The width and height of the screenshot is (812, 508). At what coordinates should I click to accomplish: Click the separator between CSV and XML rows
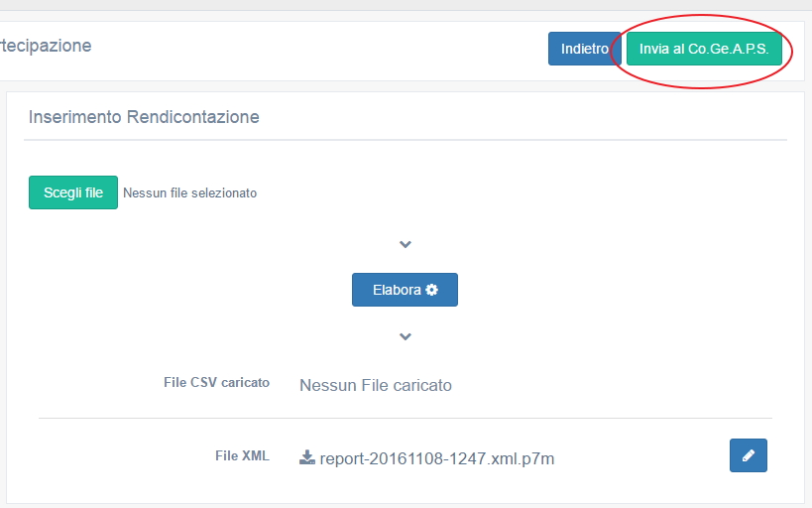point(405,418)
